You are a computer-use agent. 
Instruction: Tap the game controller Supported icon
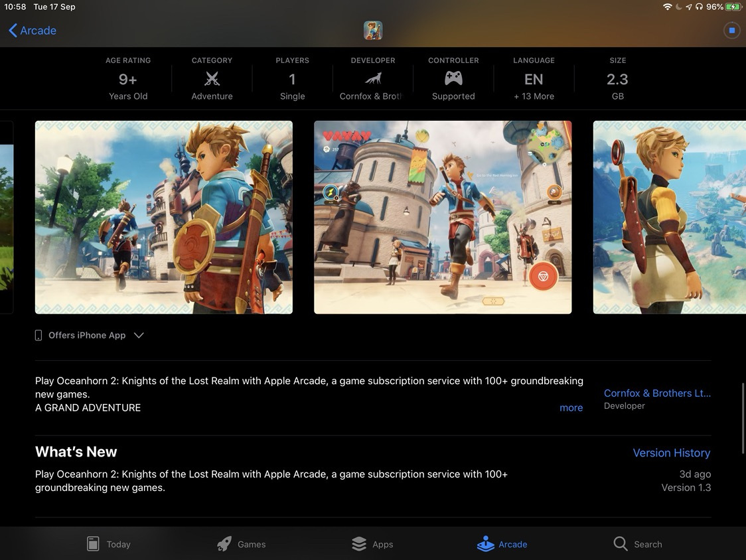453,78
